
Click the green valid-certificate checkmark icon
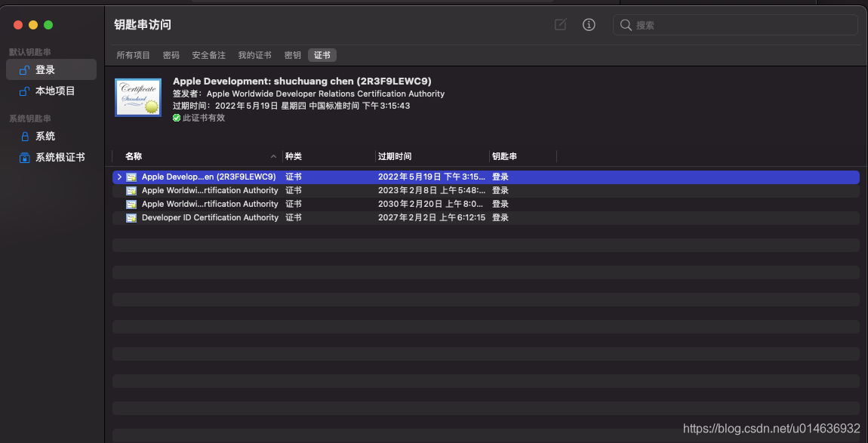click(177, 118)
